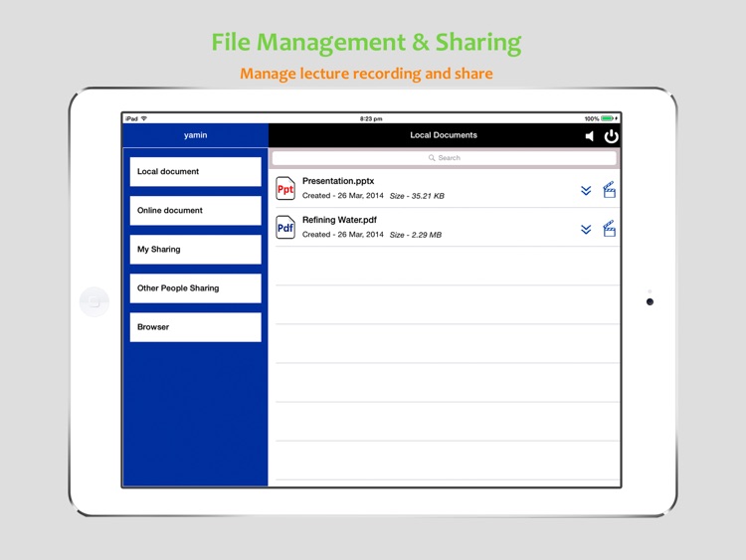Viewport: 746px width, 560px height.
Task: Select the Refining Water.pdf file name
Action: tap(340, 220)
